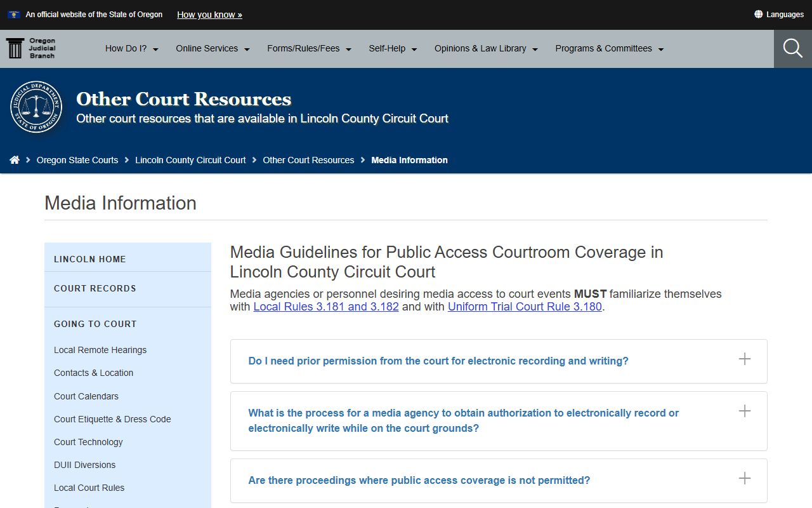Open the site search magnifier icon

pyautogui.click(x=792, y=48)
